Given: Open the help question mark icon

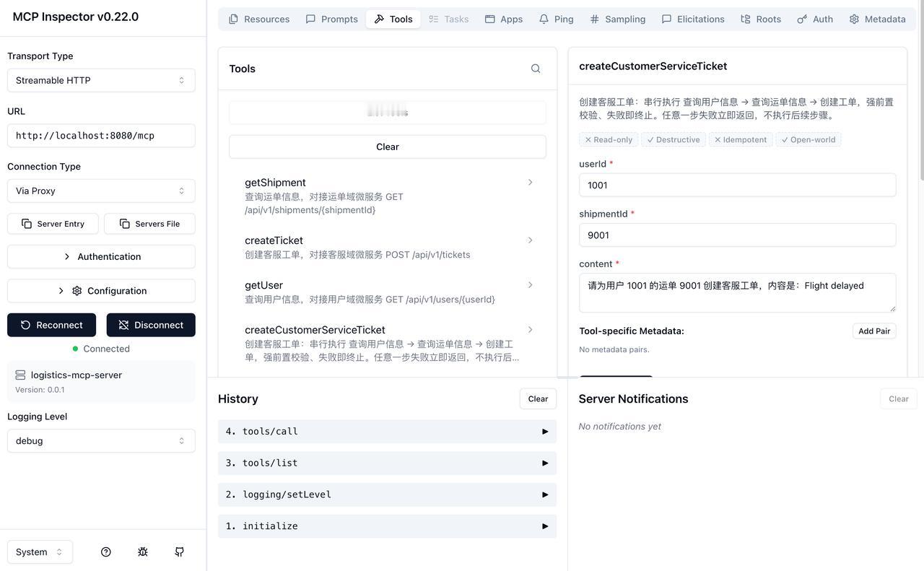Looking at the screenshot, I should 106,552.
